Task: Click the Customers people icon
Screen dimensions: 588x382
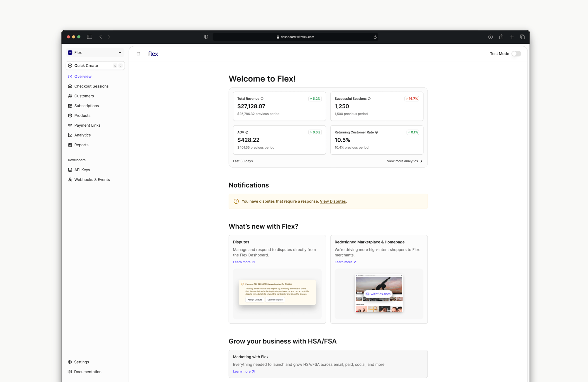Action: (70, 96)
